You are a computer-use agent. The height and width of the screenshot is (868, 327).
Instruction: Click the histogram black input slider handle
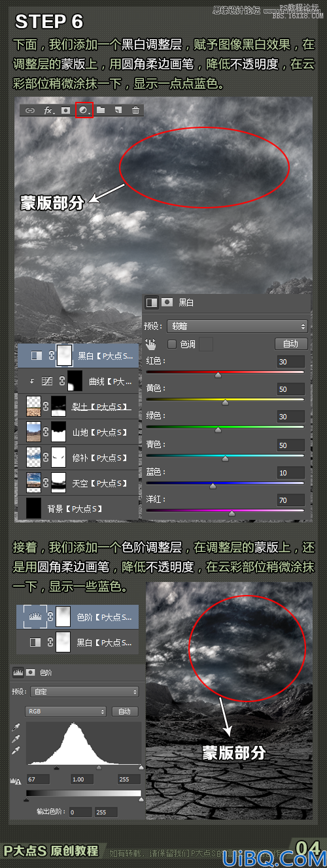tap(56, 767)
